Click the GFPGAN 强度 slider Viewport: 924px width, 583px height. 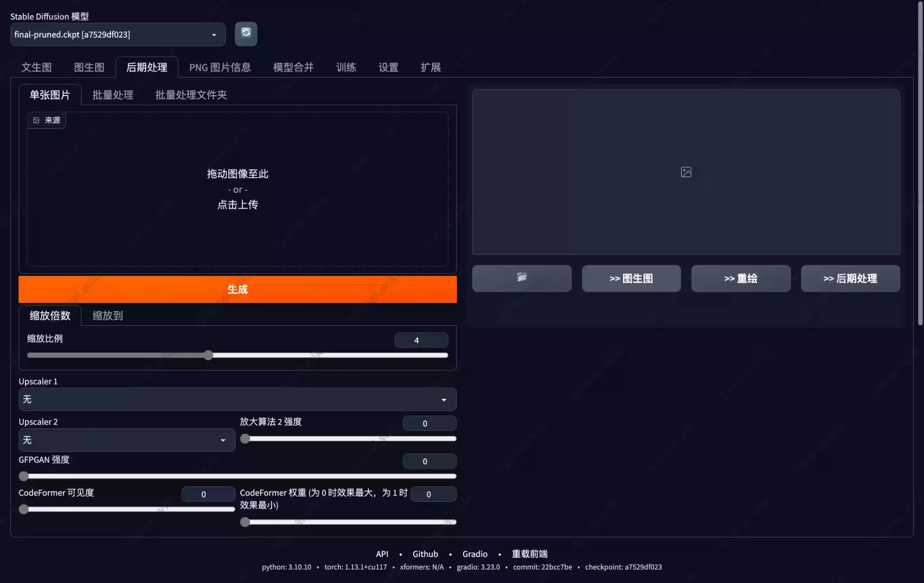(x=237, y=476)
